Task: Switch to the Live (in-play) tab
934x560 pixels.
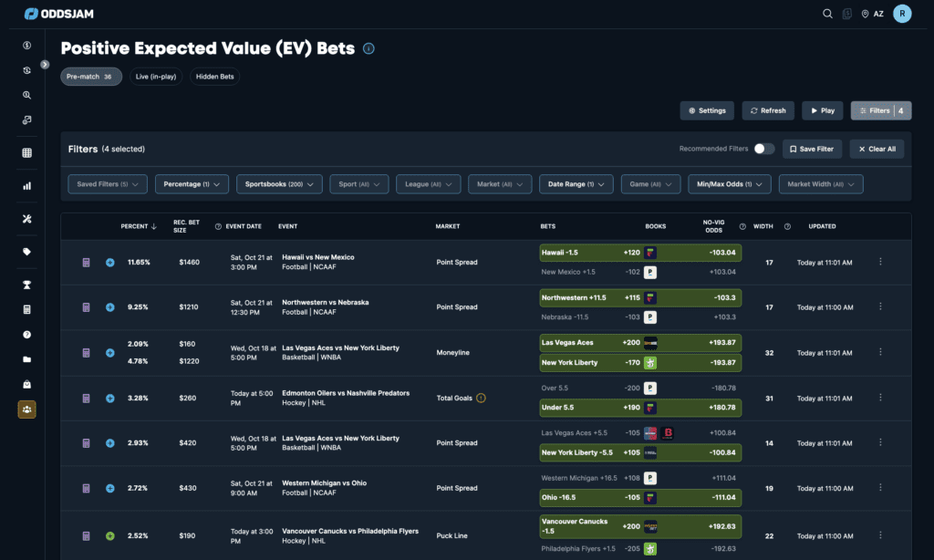Action: click(155, 77)
